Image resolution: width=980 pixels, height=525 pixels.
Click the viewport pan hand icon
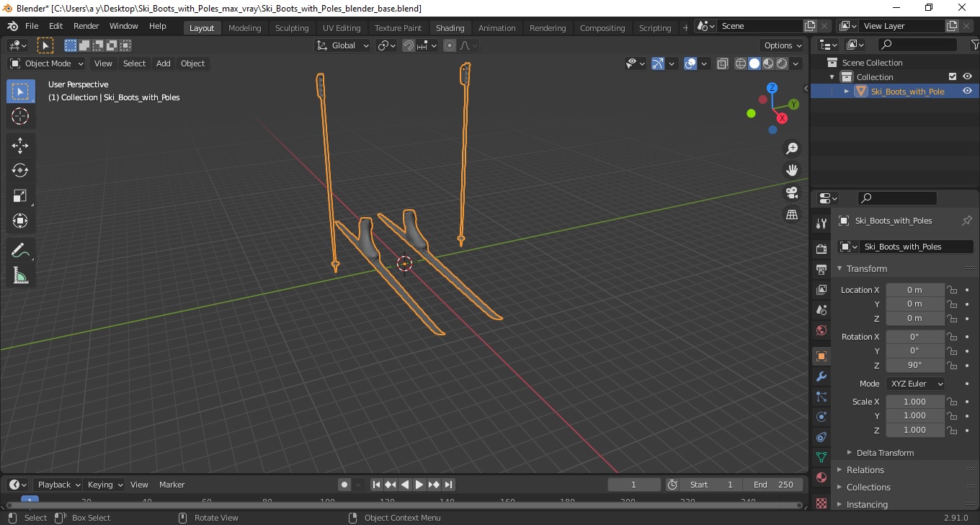792,170
